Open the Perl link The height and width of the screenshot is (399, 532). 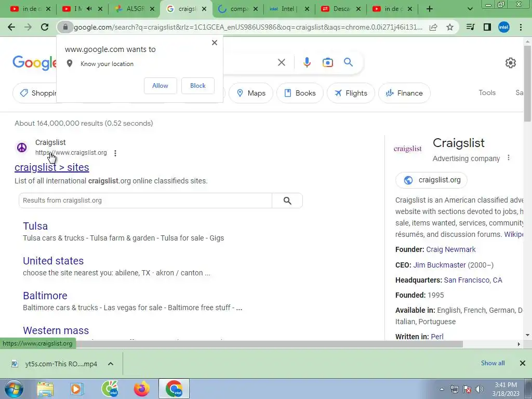point(437,337)
